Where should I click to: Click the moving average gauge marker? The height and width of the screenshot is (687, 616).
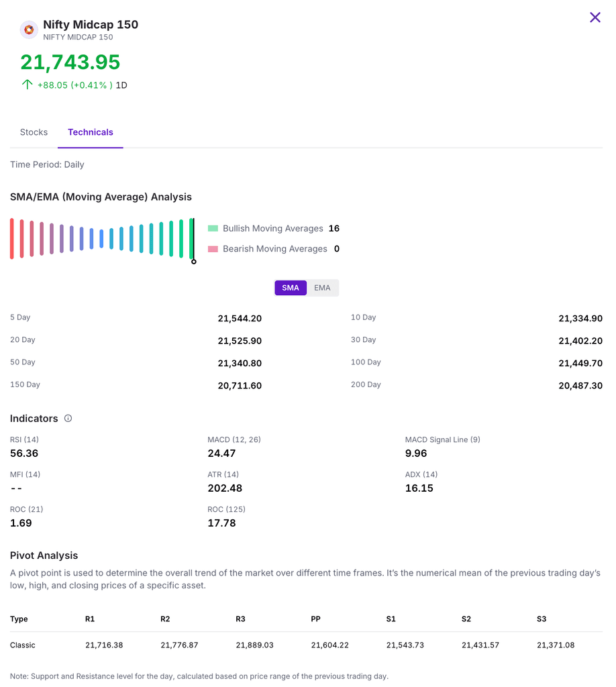[x=193, y=261]
